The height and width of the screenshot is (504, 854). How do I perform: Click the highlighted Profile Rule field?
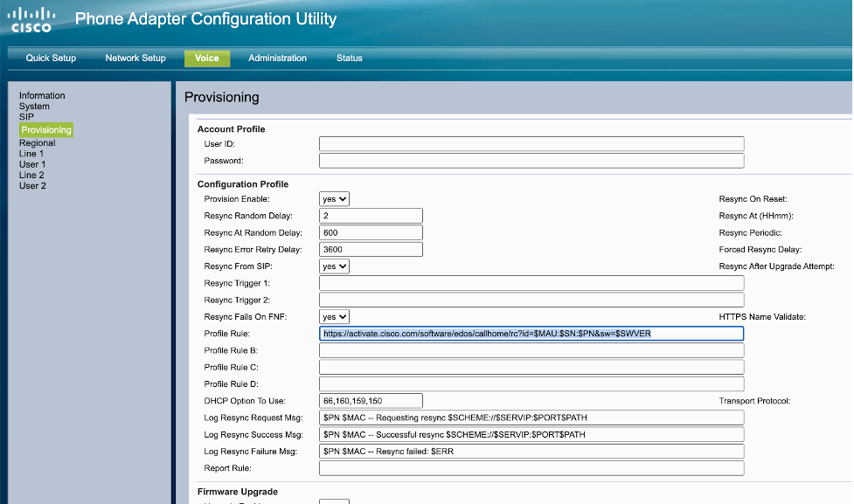pos(531,333)
